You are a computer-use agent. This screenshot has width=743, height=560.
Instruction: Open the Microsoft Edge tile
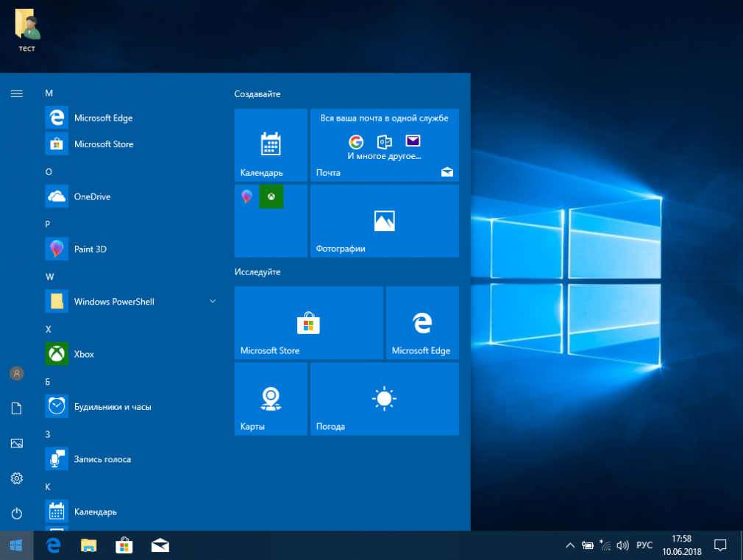tap(422, 323)
